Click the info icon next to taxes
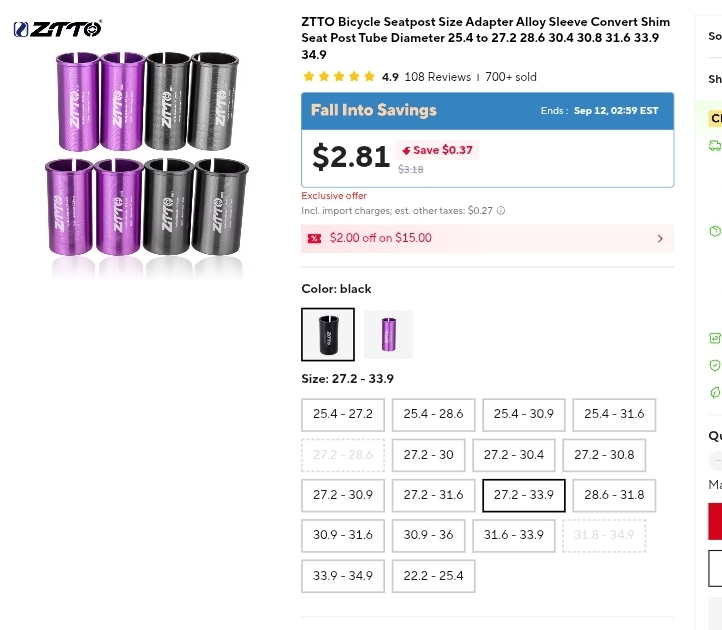722x630 pixels. tap(501, 211)
